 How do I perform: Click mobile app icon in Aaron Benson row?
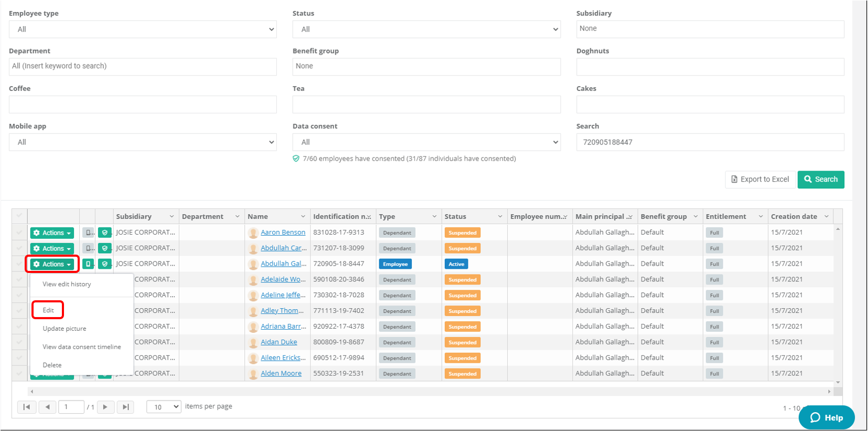88,233
